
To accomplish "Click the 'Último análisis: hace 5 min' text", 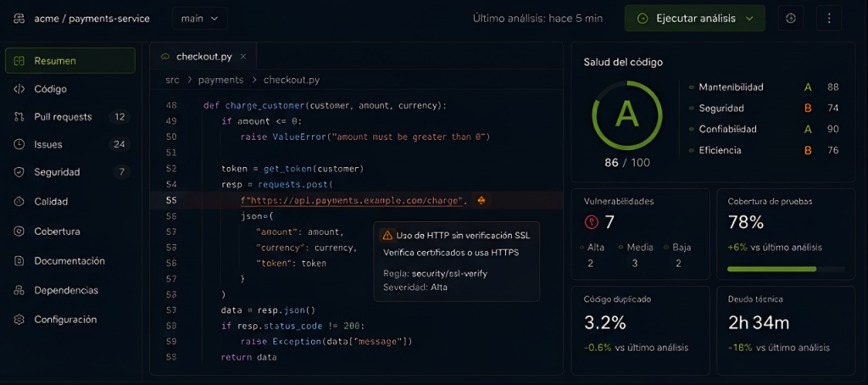I will pyautogui.click(x=537, y=19).
